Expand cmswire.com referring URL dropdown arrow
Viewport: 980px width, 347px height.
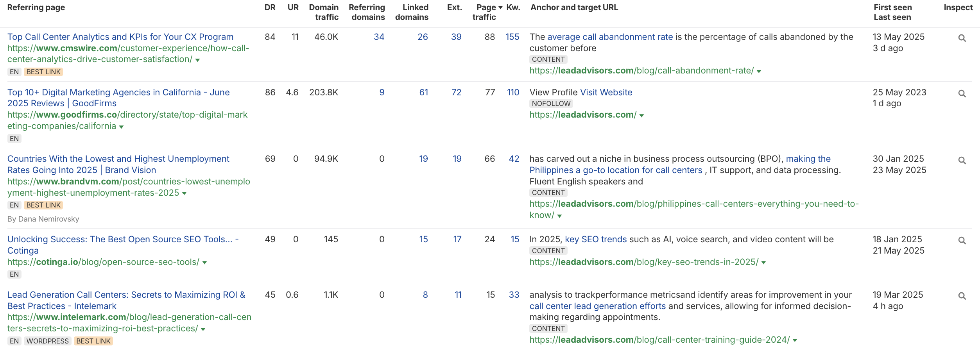[197, 60]
